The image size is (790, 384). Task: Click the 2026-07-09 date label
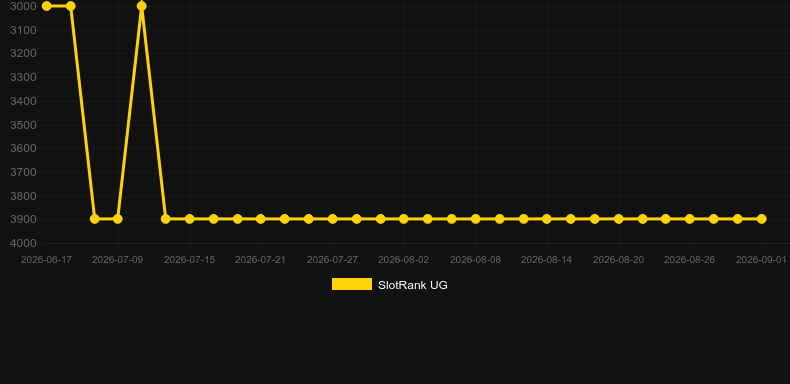click(x=118, y=260)
